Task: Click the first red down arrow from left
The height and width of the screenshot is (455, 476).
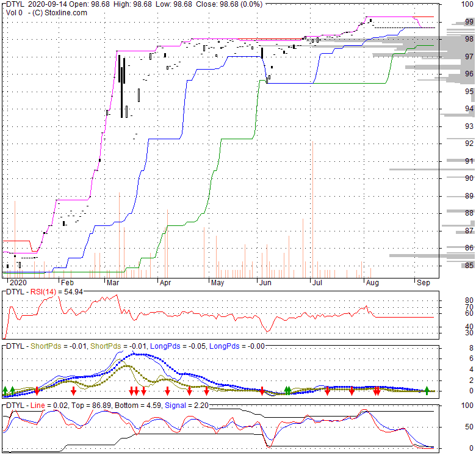Action: 37,390
